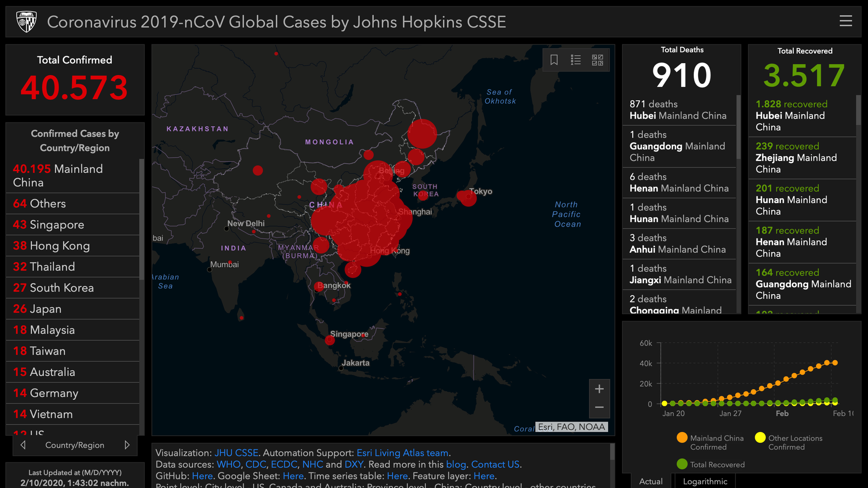The height and width of the screenshot is (488, 868).
Task: Open the basemap gallery grid icon
Action: point(597,60)
